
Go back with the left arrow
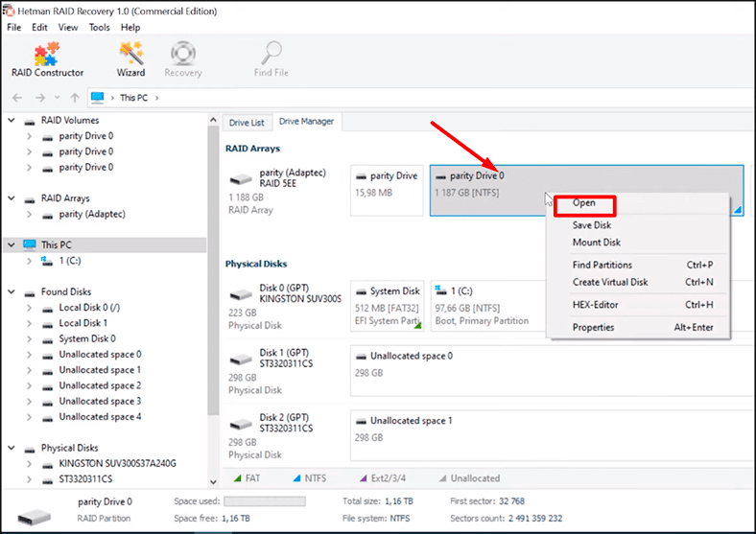[x=17, y=98]
